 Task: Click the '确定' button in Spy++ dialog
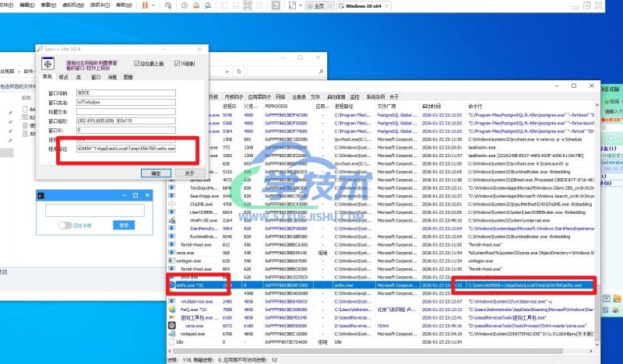(156, 173)
